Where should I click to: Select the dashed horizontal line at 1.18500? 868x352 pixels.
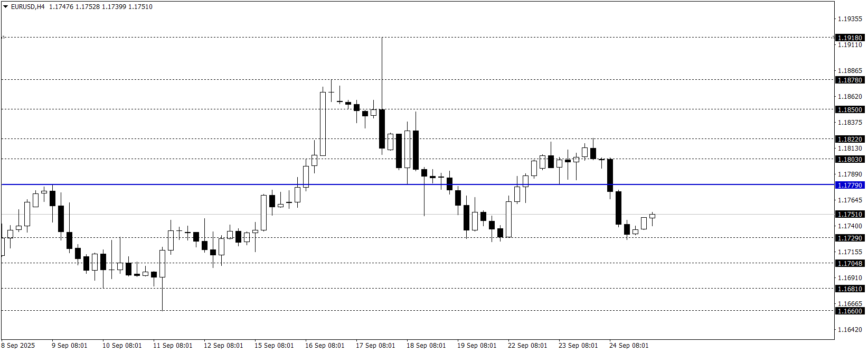click(x=418, y=109)
